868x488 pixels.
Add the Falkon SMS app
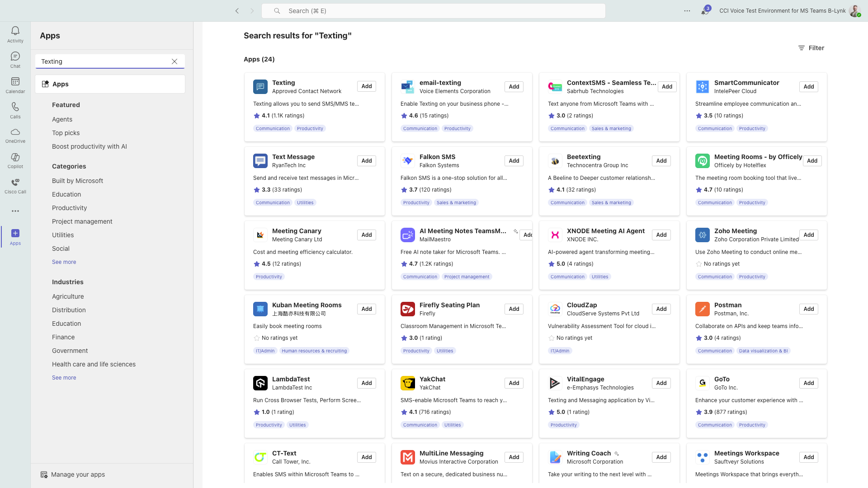pyautogui.click(x=514, y=161)
